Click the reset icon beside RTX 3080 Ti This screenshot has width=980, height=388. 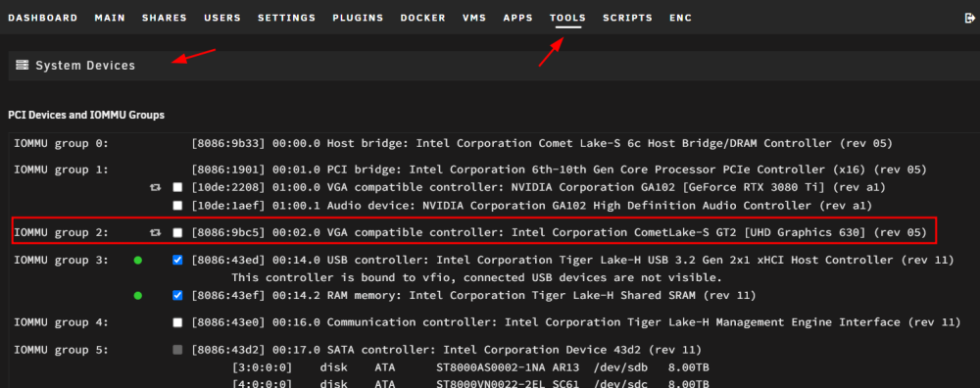[156, 187]
